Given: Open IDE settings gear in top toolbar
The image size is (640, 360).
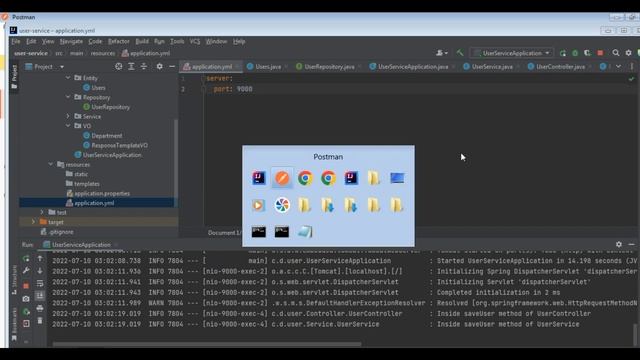Looking at the screenshot, I should (x=629, y=53).
